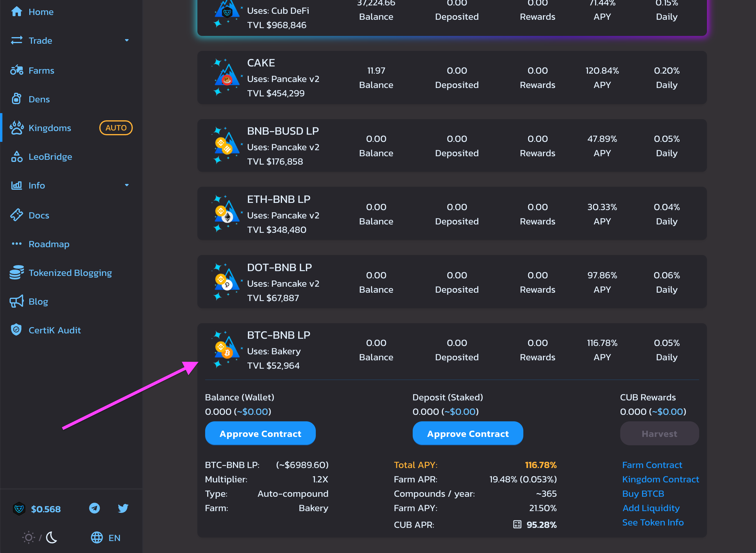Image resolution: width=756 pixels, height=553 pixels.
Task: Expand the CAKE kingdom row
Action: 452,77
